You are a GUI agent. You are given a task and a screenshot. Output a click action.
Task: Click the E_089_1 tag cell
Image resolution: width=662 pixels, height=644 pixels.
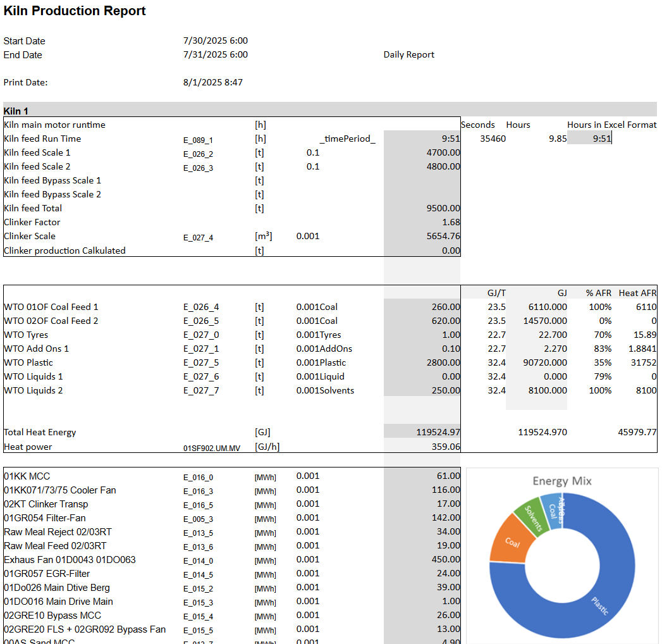coord(198,140)
